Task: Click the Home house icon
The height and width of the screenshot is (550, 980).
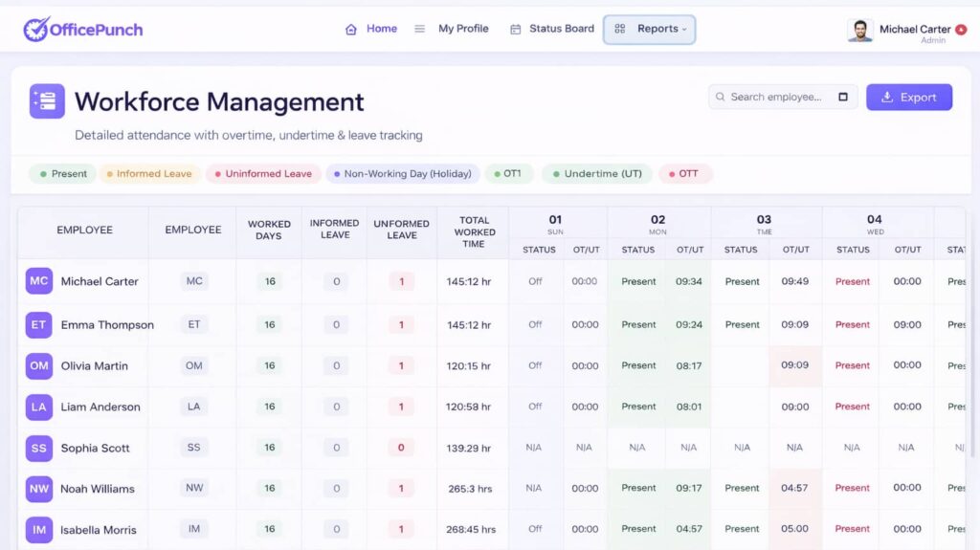Action: (x=351, y=30)
